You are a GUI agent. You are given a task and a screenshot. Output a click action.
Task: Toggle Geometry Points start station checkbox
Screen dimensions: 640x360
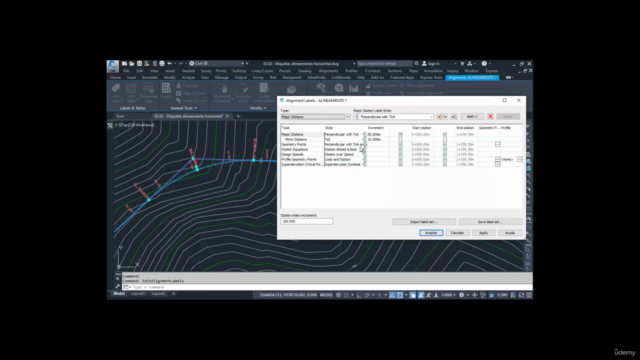pyautogui.click(x=400, y=144)
